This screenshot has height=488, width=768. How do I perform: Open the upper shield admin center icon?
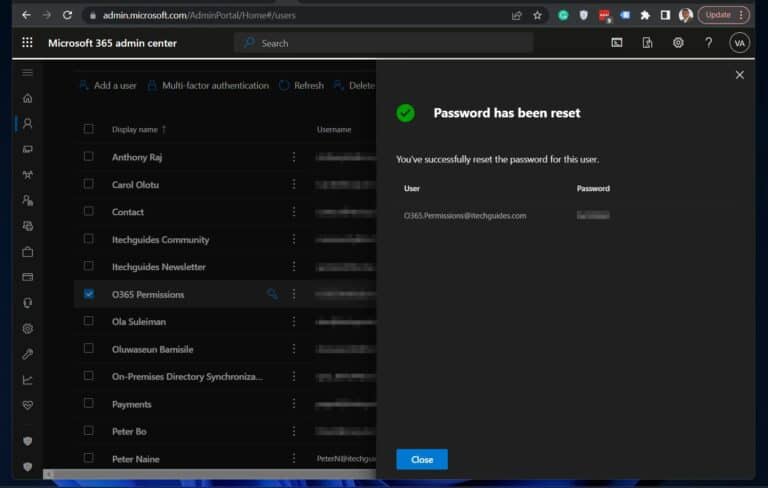(x=27, y=441)
